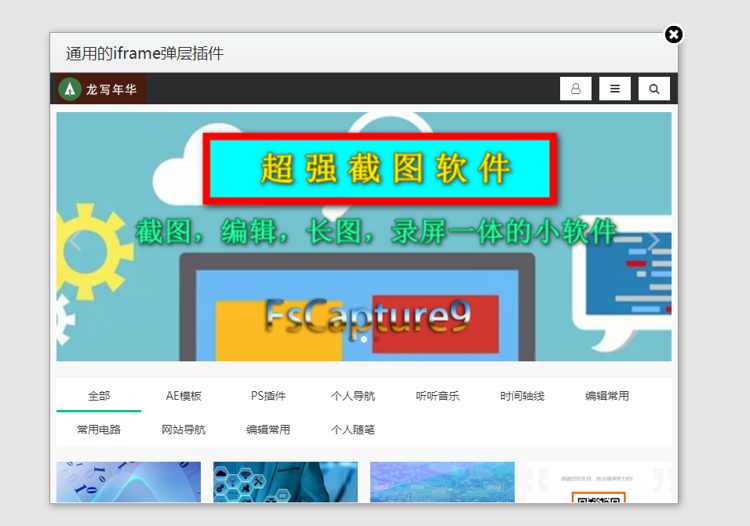
Task: Close the iframe popup with the X icon
Action: point(673,34)
